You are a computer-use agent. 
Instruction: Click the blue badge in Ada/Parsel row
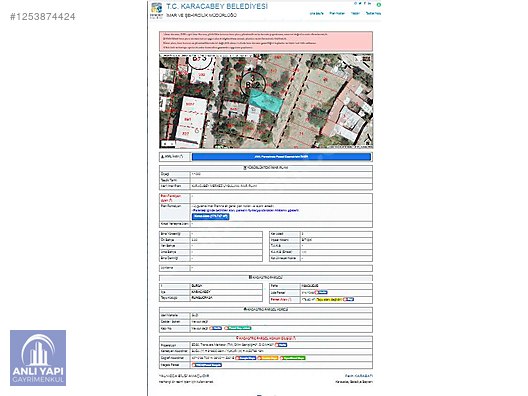click(x=321, y=292)
